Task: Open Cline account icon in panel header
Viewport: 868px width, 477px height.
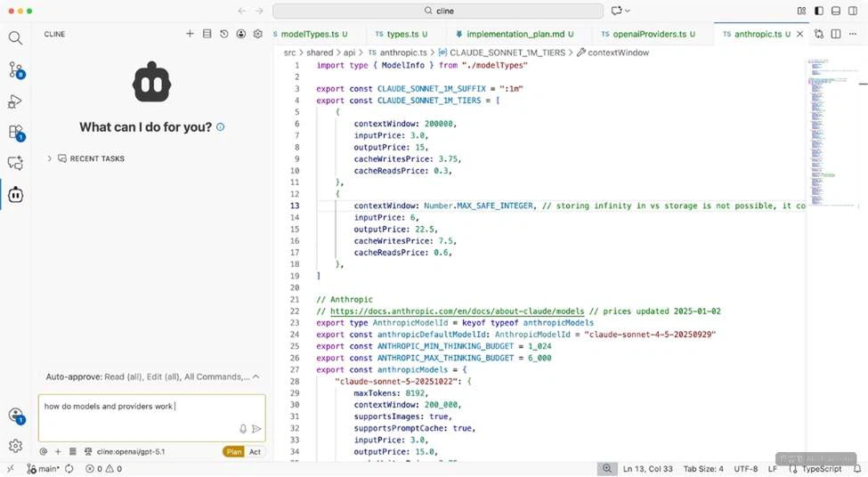Action: [240, 34]
